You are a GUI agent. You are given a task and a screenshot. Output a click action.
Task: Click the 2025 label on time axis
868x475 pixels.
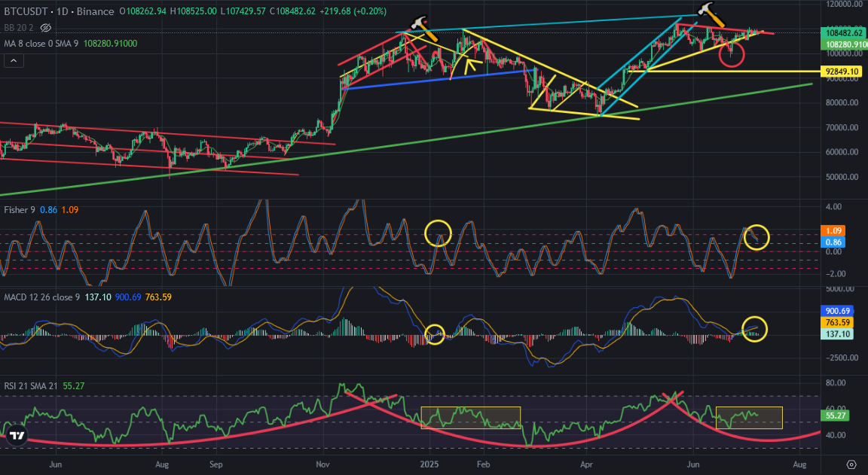click(429, 464)
